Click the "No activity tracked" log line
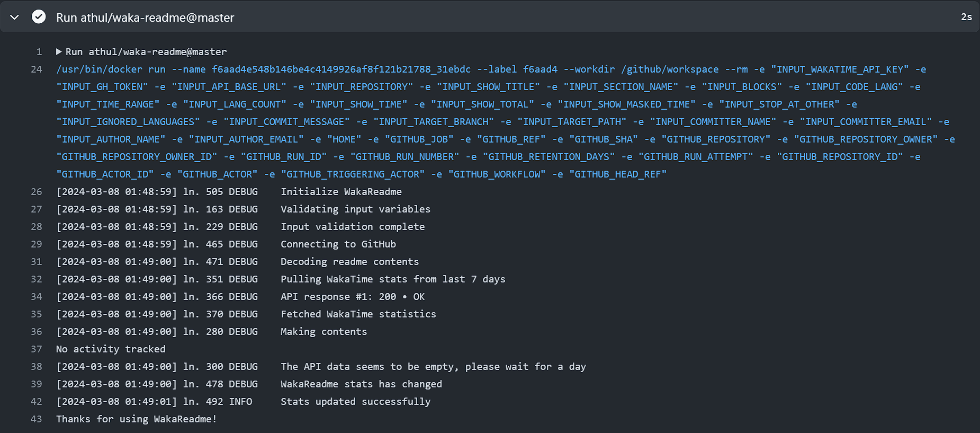Image resolution: width=980 pixels, height=433 pixels. coord(111,349)
